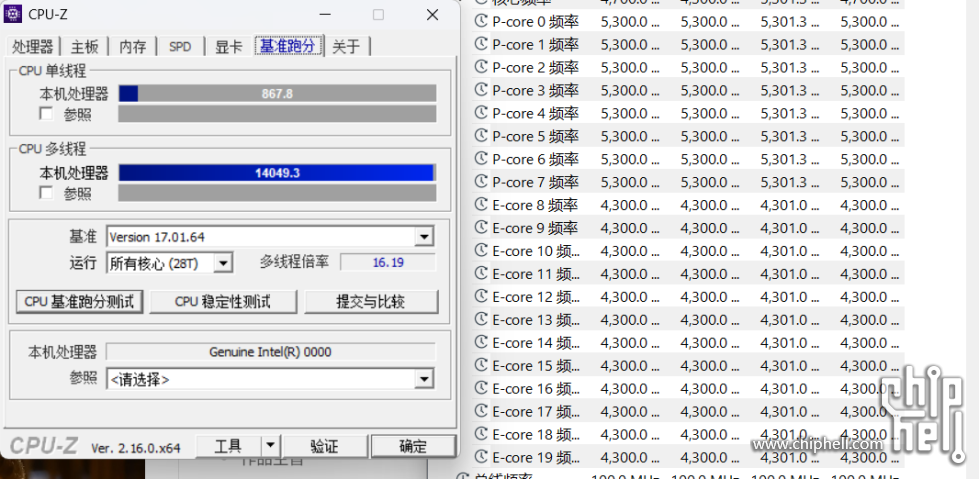Select the E-core 19 row label

[536, 457]
